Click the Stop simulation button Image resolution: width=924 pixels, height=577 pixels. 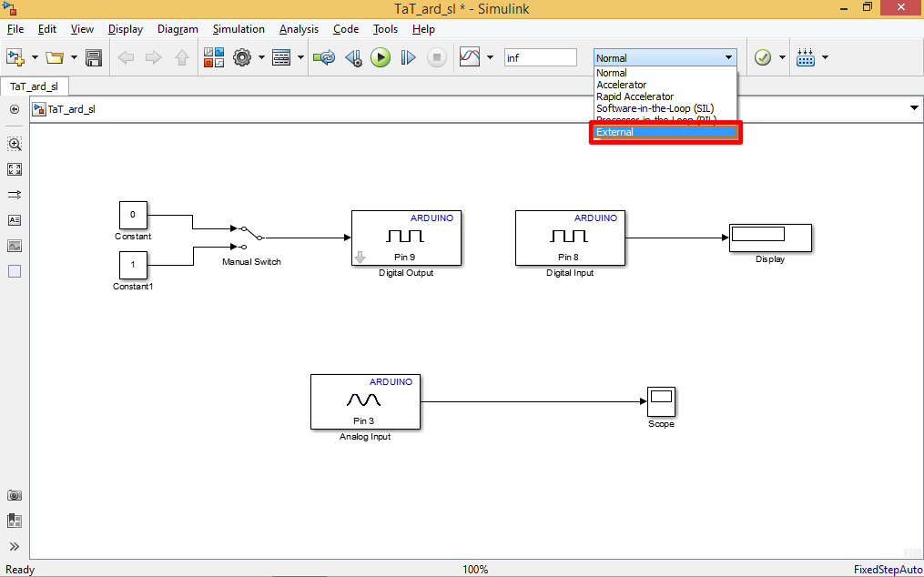437,57
